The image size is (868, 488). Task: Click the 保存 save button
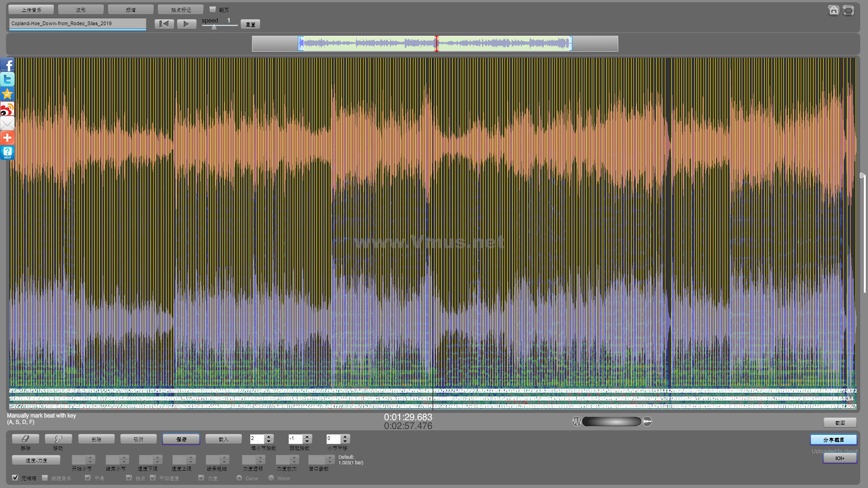[181, 439]
